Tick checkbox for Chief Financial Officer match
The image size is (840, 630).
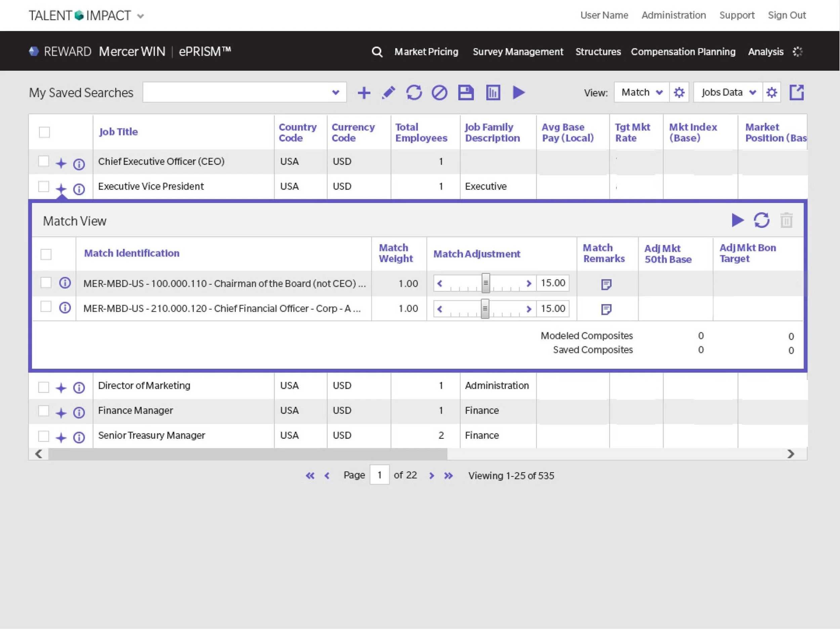(46, 306)
